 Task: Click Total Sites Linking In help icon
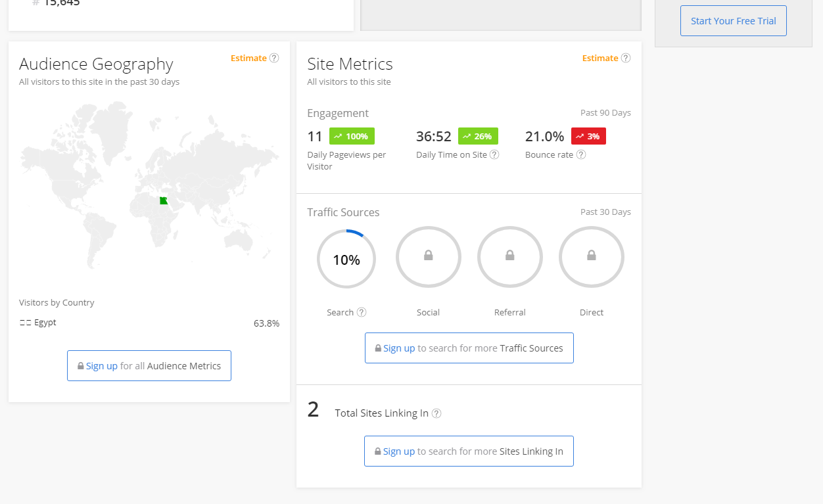tap(436, 413)
